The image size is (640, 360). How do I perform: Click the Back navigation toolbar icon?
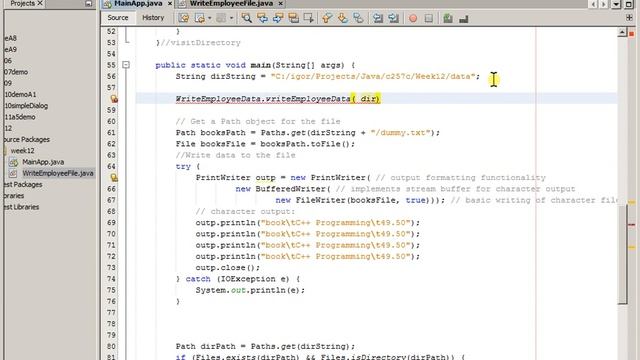(200, 18)
